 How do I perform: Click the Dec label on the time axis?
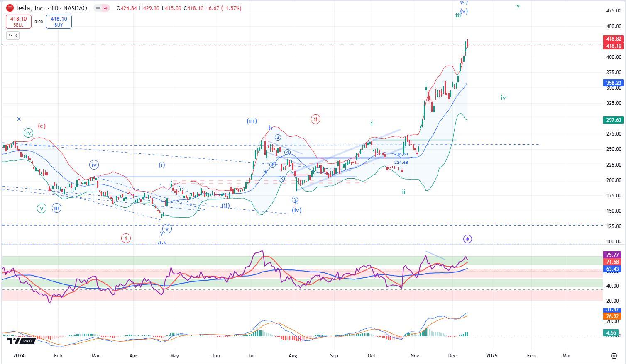(453, 356)
